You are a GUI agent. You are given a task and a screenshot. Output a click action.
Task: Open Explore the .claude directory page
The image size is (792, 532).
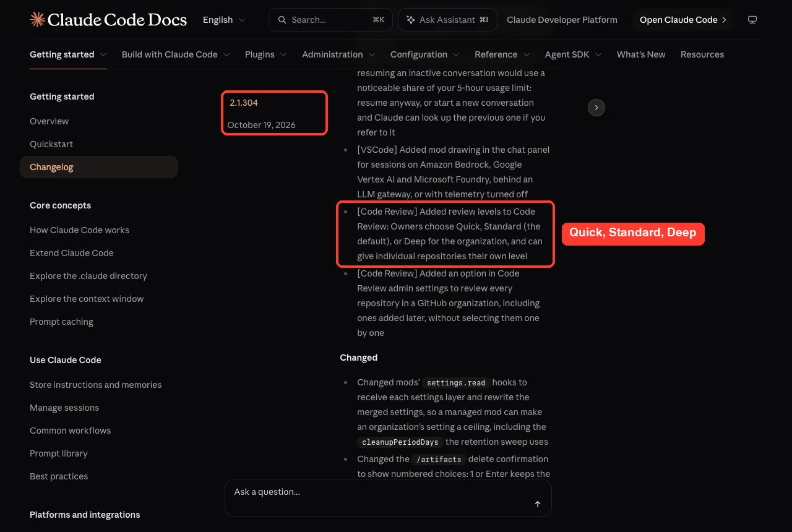(x=88, y=276)
